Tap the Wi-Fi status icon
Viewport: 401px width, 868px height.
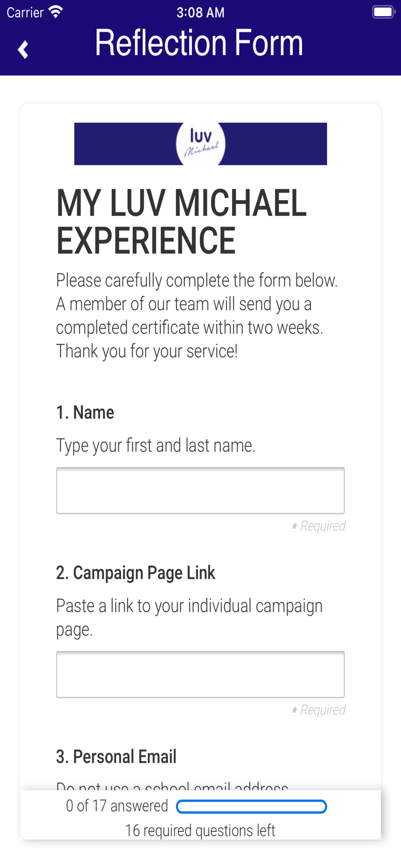point(56,12)
